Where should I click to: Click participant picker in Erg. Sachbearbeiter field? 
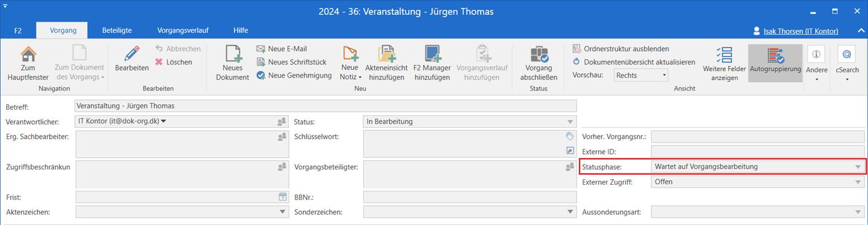[281, 136]
